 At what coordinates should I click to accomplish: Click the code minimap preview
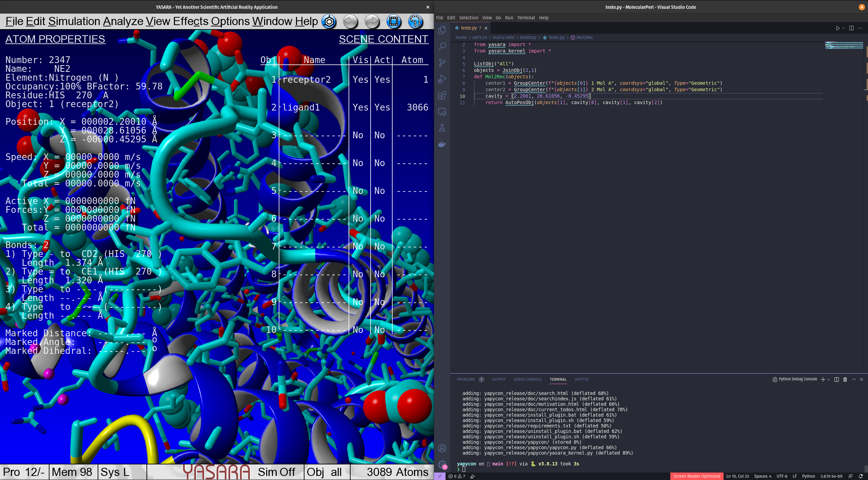tap(844, 45)
